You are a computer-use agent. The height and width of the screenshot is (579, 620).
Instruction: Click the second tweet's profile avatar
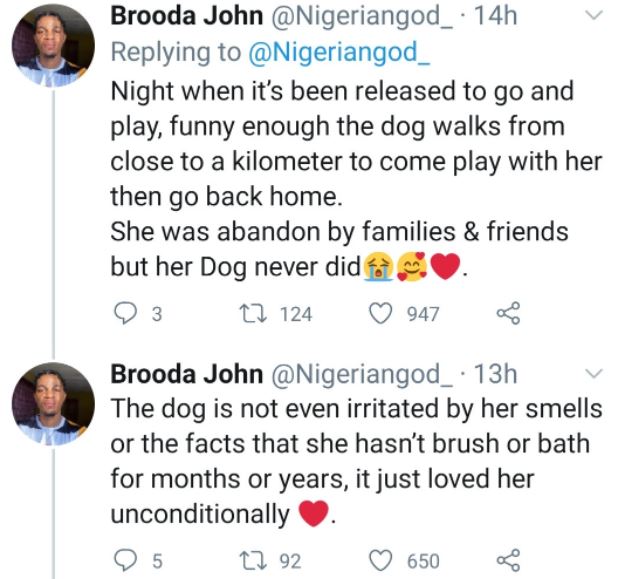click(x=51, y=402)
